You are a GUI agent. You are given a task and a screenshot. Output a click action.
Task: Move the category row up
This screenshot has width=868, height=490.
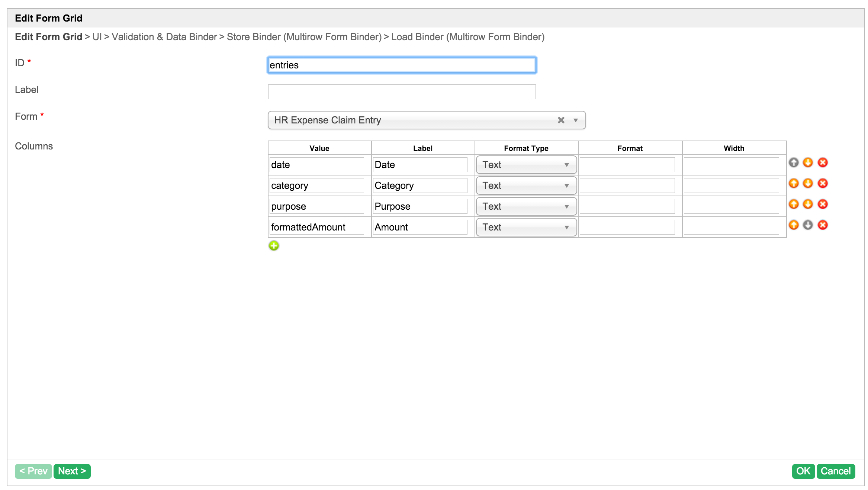(x=794, y=183)
